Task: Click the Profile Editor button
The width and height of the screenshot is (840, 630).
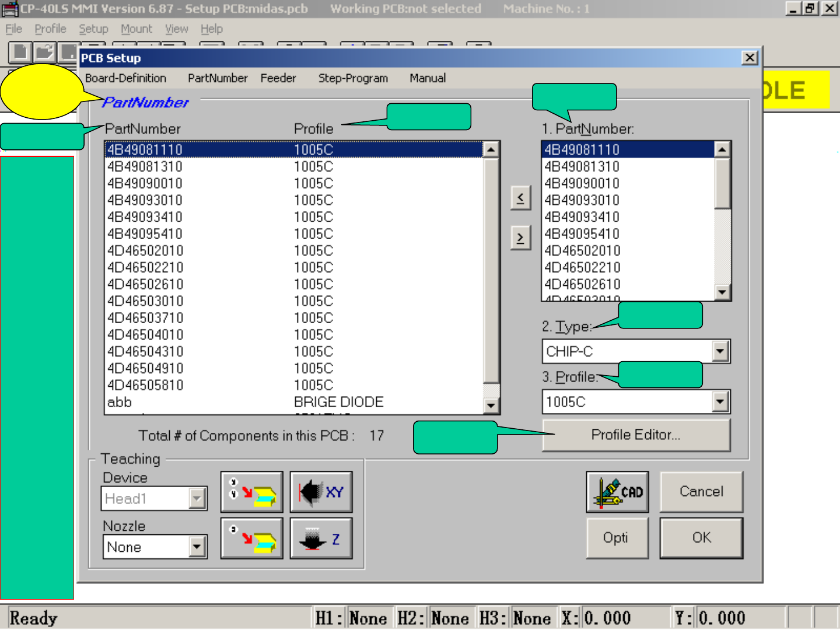Action: click(x=636, y=435)
